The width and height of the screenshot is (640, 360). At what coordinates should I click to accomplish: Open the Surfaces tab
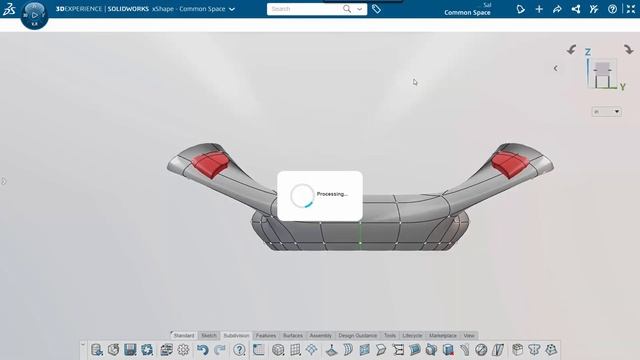pos(293,336)
